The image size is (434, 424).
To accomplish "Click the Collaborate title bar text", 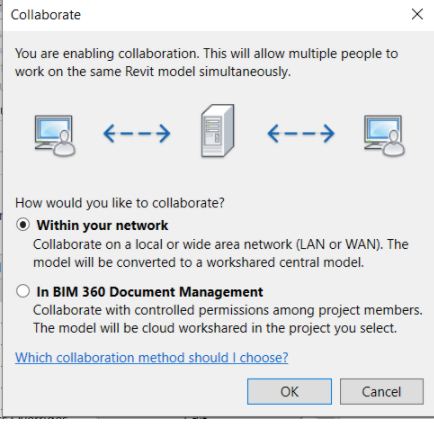I will point(46,15).
